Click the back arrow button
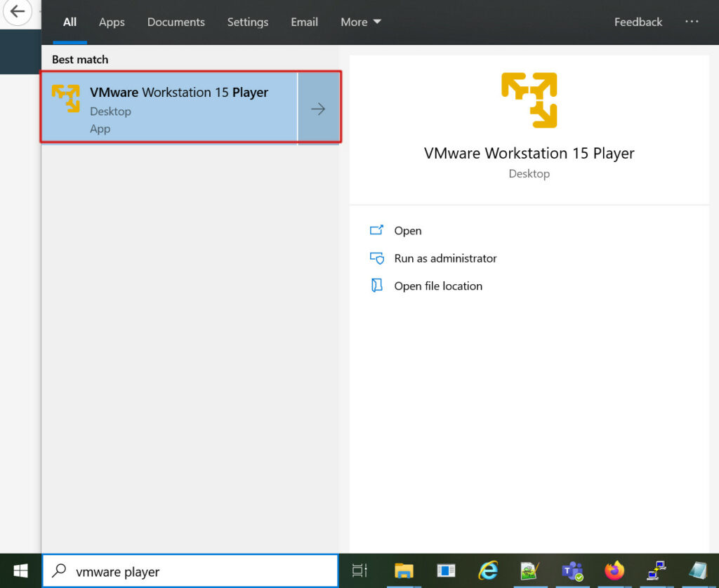This screenshot has height=588, width=719. click(17, 11)
